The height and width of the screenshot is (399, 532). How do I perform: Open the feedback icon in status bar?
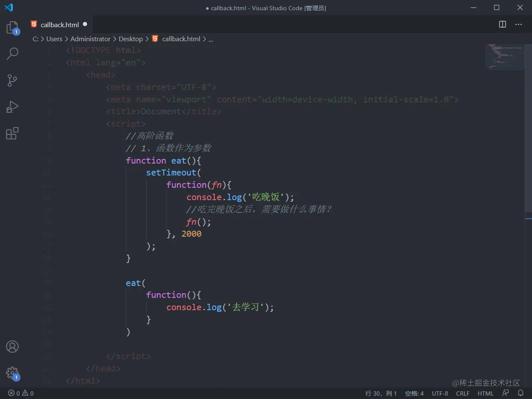pos(505,393)
